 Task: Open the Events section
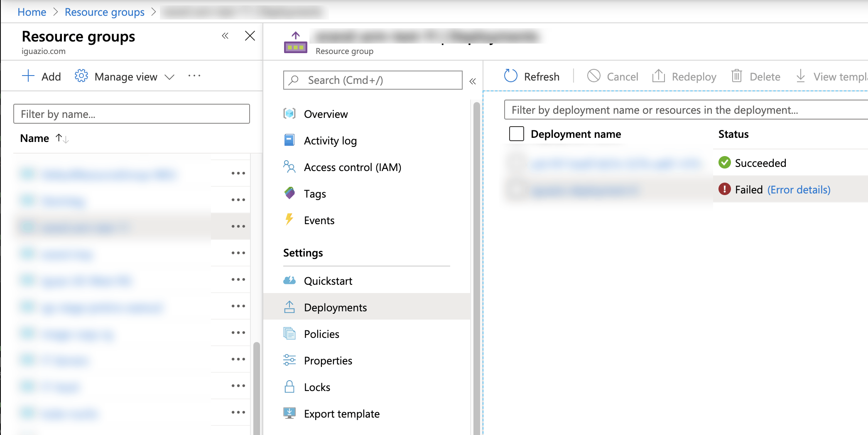click(319, 220)
